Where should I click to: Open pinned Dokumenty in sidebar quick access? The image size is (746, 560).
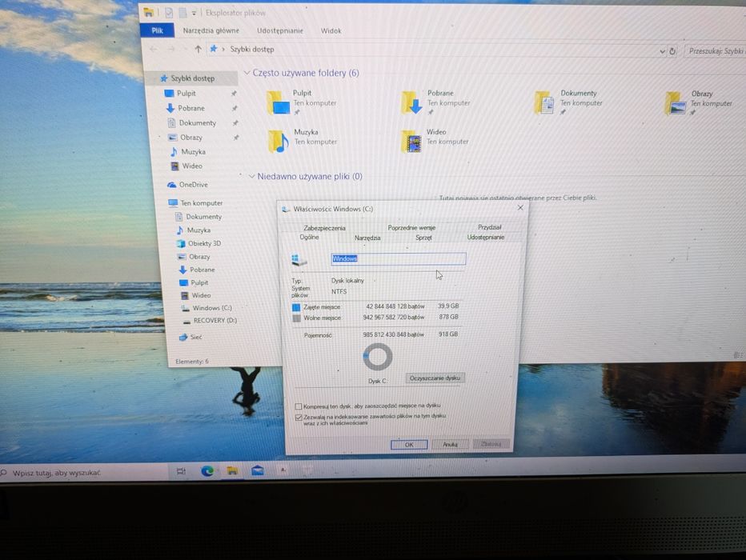point(197,122)
